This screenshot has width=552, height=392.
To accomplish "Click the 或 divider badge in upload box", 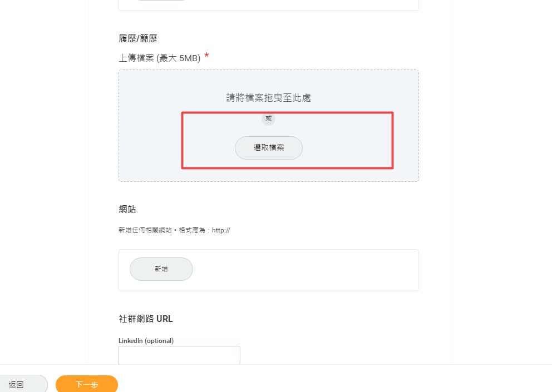I will click(x=269, y=118).
